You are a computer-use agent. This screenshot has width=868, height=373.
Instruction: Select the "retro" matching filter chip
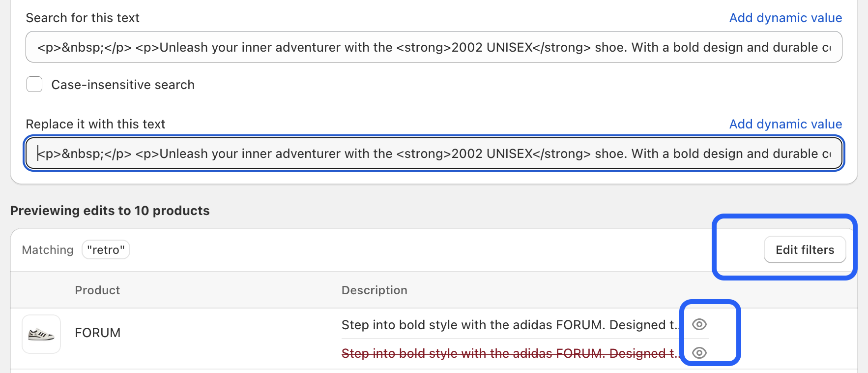(x=106, y=249)
